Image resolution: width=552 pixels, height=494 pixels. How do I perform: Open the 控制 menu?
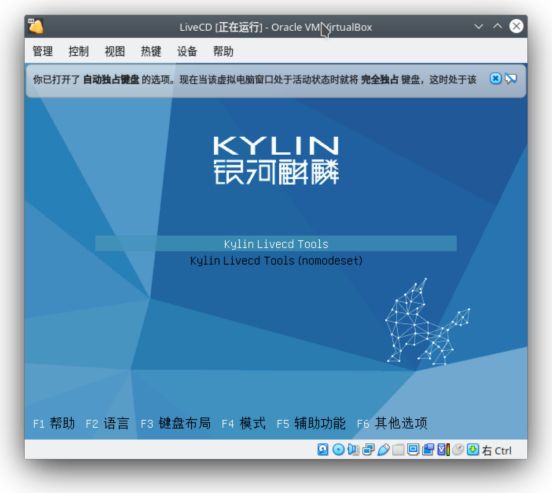click(x=79, y=51)
